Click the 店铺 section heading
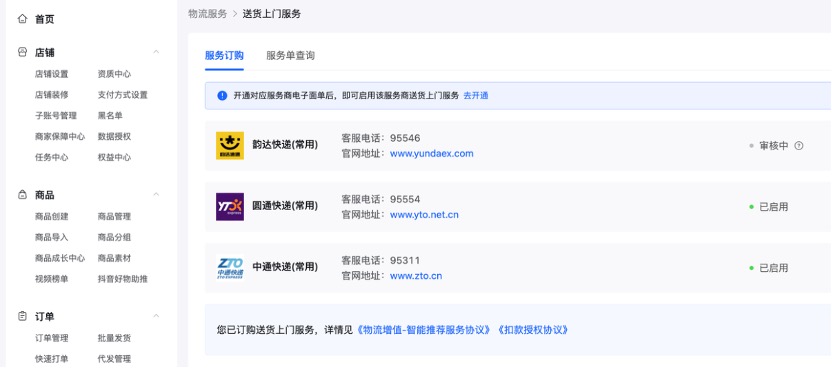832x368 pixels. (45, 52)
